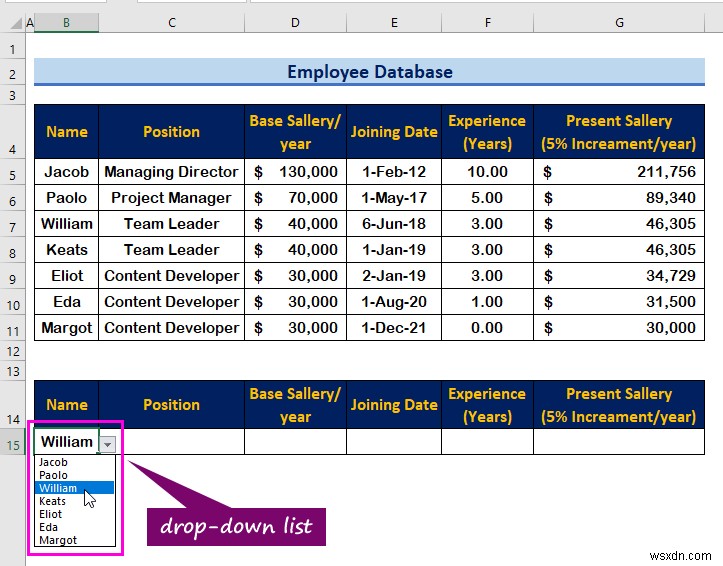Click the Eda name cell in table

[66, 301]
